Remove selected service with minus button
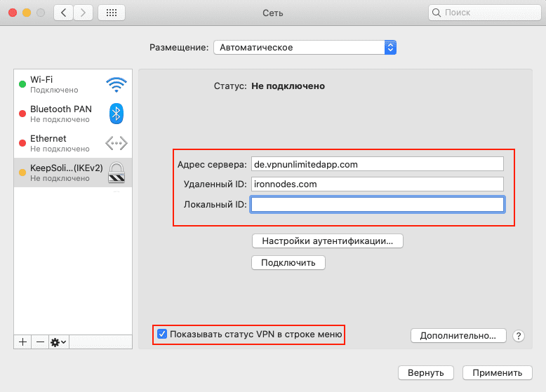Image resolution: width=546 pixels, height=392 pixels. click(x=40, y=342)
